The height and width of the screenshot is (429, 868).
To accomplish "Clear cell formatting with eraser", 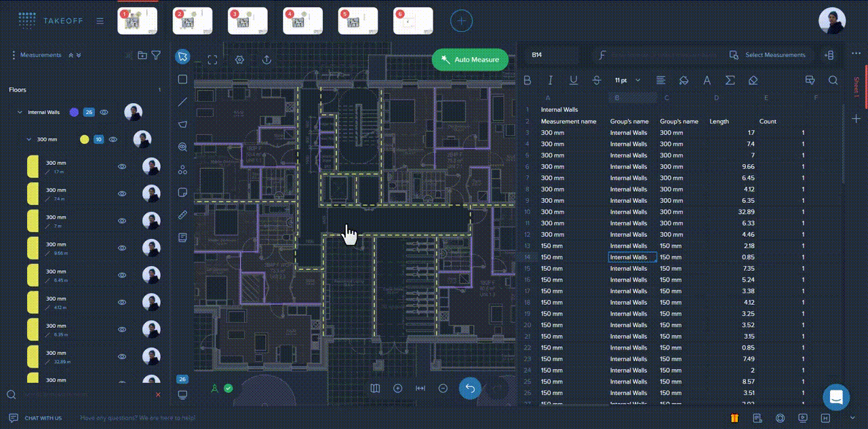I will click(x=753, y=80).
